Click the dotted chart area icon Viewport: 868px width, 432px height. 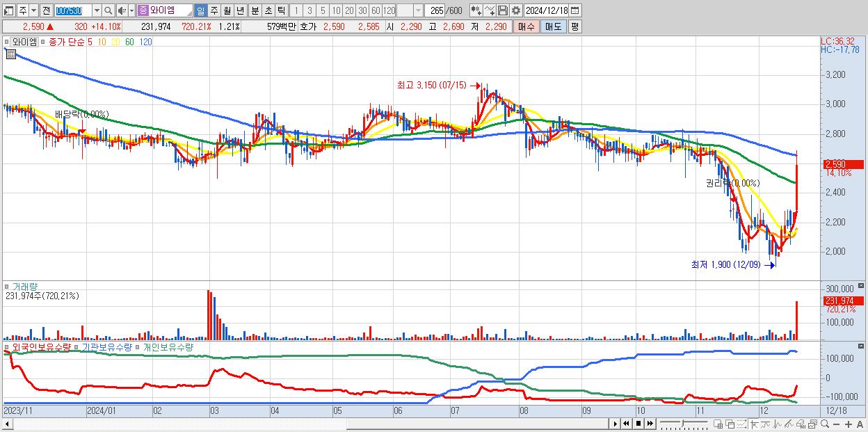(x=741, y=424)
